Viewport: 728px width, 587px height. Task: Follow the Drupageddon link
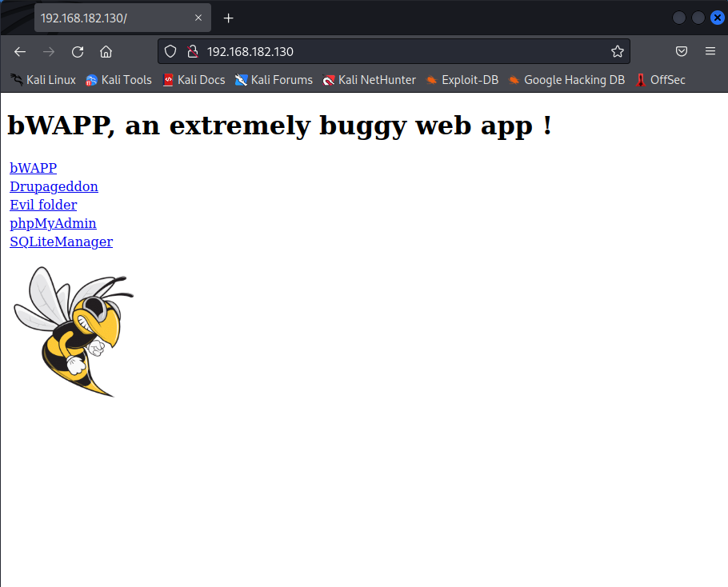(54, 186)
